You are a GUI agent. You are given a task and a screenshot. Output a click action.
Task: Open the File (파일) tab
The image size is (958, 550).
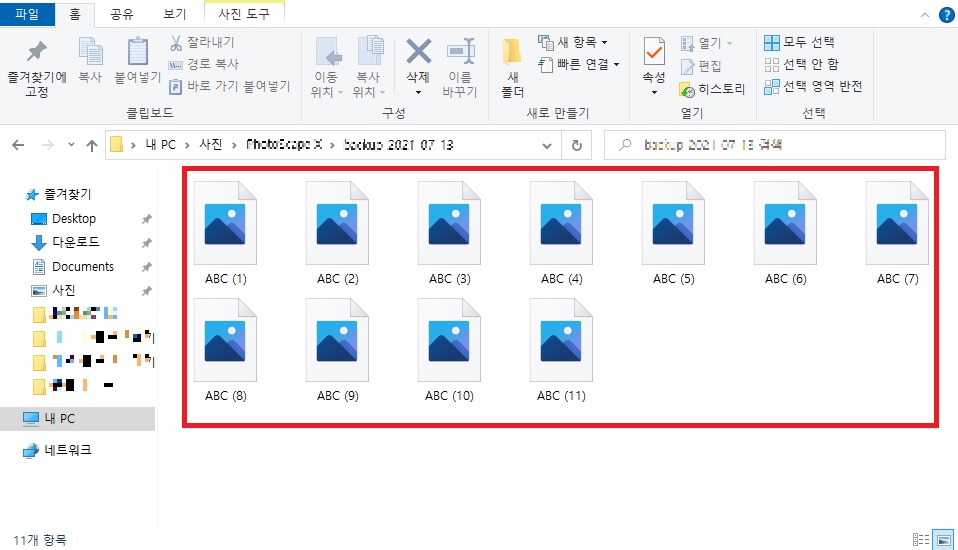(27, 13)
